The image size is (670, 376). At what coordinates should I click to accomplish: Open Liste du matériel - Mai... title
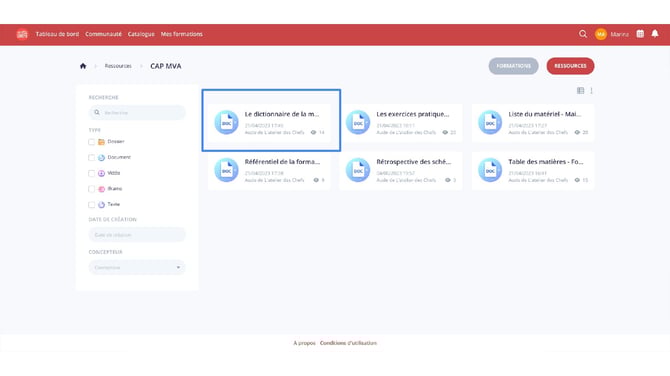tap(545, 114)
